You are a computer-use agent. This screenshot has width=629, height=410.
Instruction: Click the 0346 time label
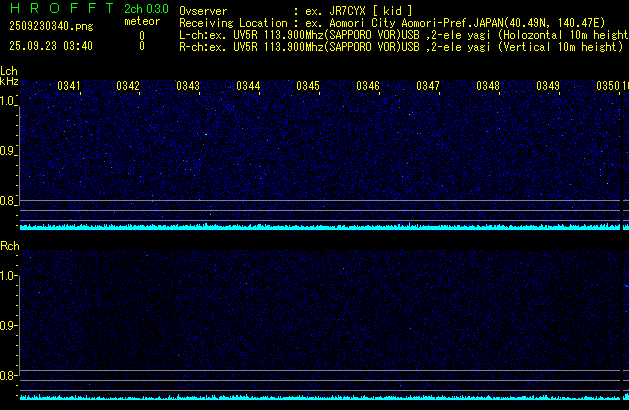(368, 87)
